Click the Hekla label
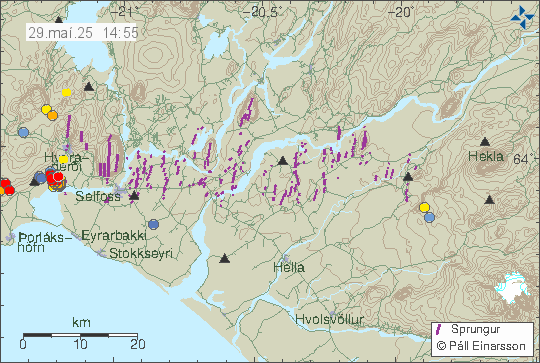The width and height of the screenshot is (540, 363). click(x=486, y=156)
